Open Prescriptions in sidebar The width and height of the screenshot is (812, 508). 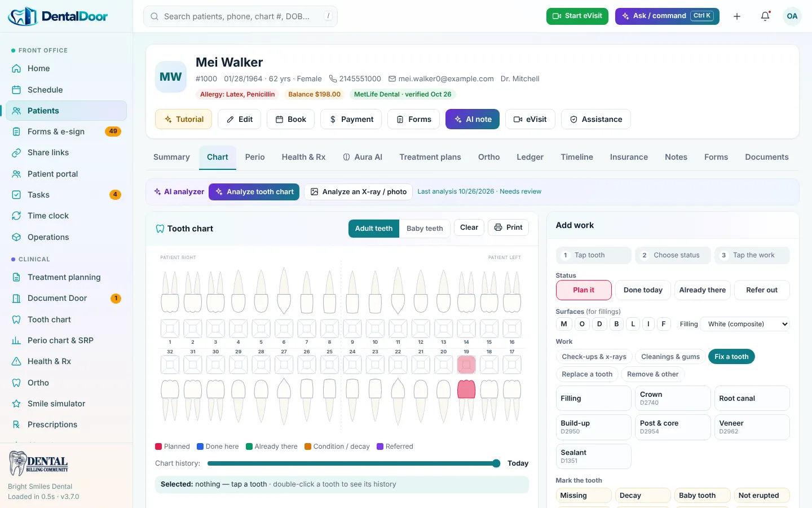click(66, 424)
